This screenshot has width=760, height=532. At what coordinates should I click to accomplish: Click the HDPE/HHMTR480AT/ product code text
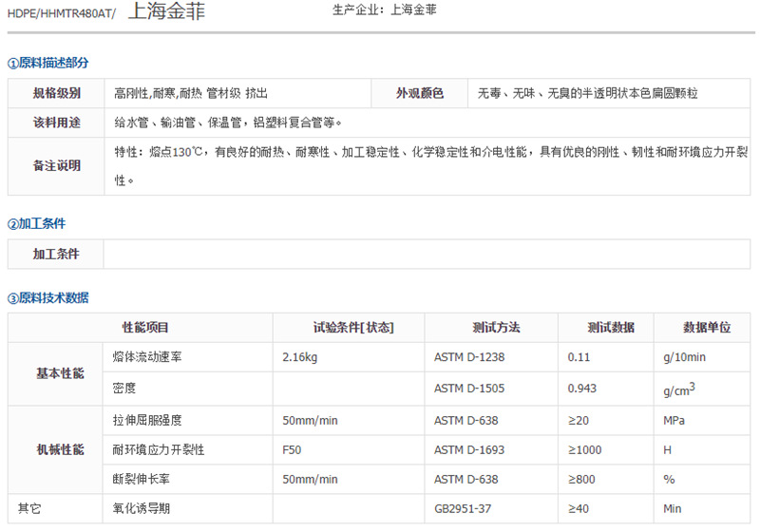point(62,13)
